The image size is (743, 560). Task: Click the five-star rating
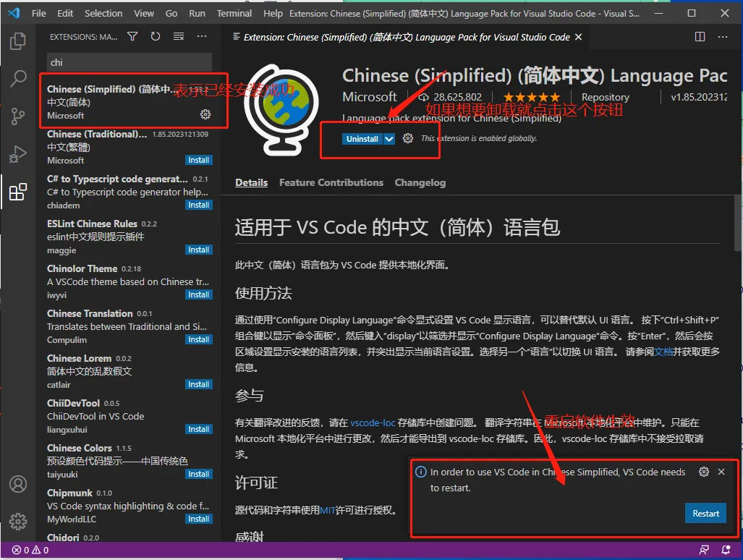click(532, 97)
